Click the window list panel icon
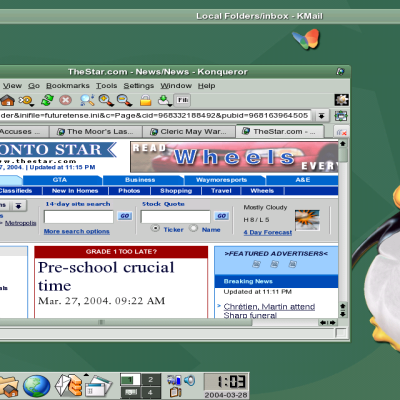Screen dimensions: 400x400 pyautogui.click(x=98, y=386)
